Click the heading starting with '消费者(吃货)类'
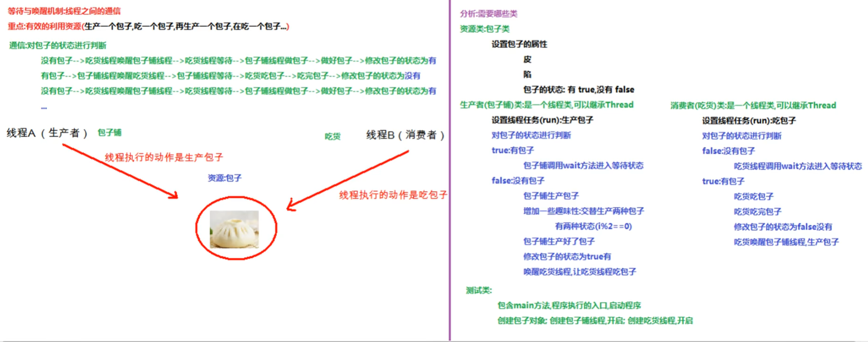This screenshot has width=868, height=342. [753, 105]
